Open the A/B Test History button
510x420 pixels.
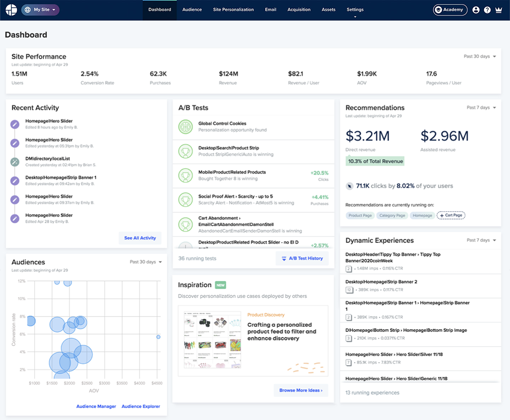302,259
